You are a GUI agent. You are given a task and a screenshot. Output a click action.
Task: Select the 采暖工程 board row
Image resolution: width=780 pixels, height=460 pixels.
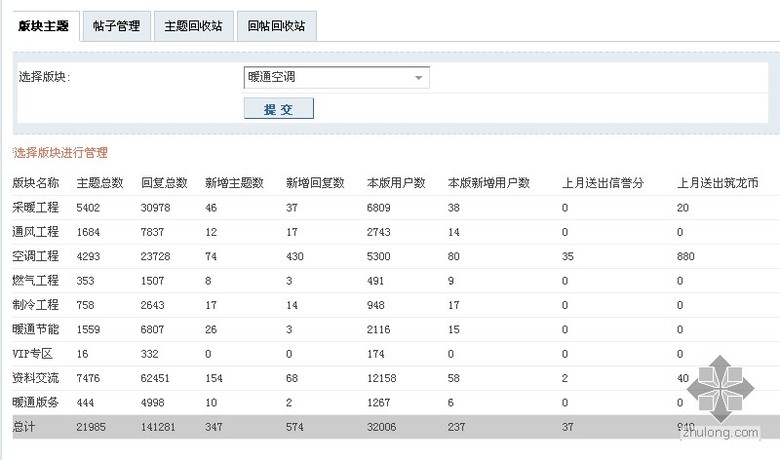(36, 208)
